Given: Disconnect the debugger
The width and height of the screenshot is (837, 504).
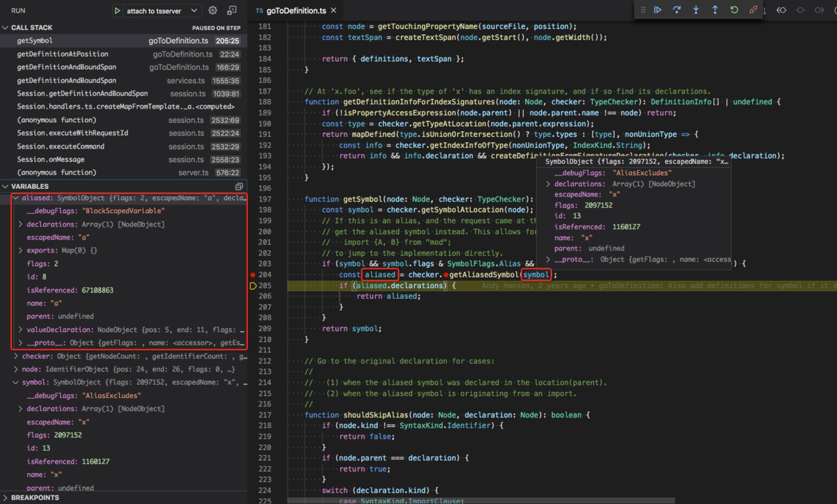Looking at the screenshot, I should point(753,10).
